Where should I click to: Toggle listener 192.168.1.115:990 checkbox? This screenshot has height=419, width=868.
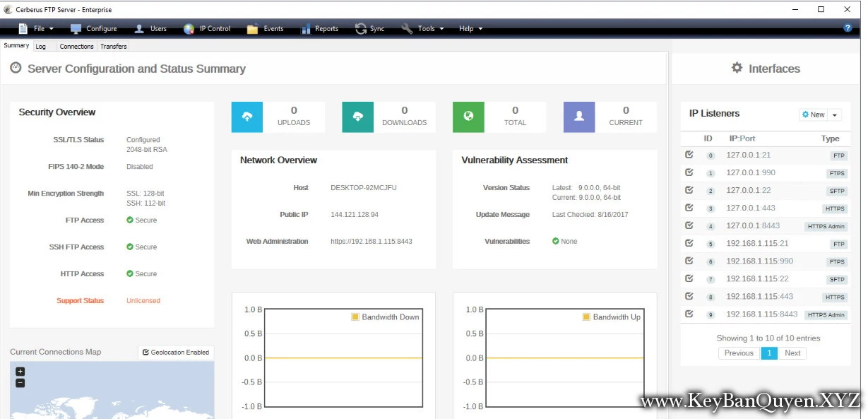point(689,260)
